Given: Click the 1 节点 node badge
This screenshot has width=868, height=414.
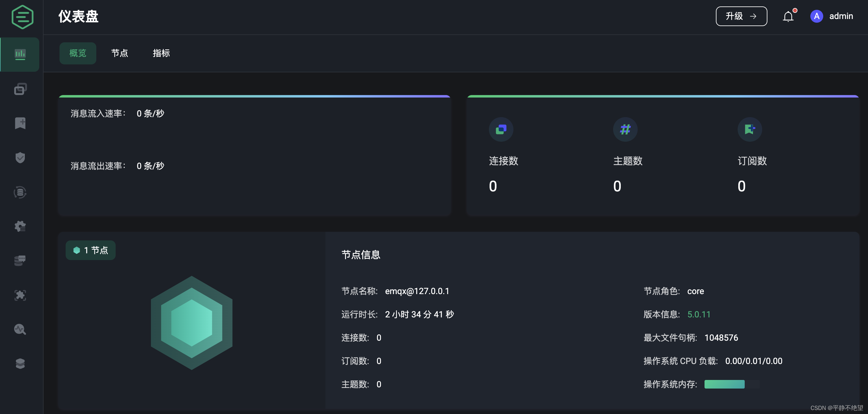Looking at the screenshot, I should click(90, 250).
